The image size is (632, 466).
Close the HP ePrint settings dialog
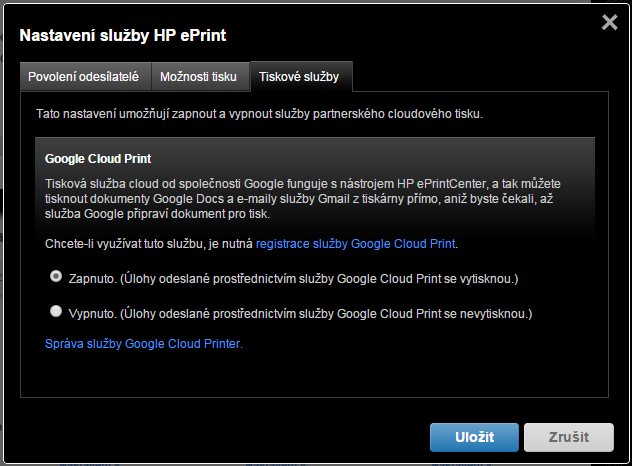click(x=609, y=22)
